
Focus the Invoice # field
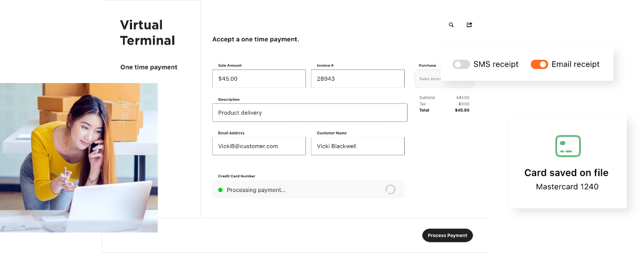click(x=357, y=78)
